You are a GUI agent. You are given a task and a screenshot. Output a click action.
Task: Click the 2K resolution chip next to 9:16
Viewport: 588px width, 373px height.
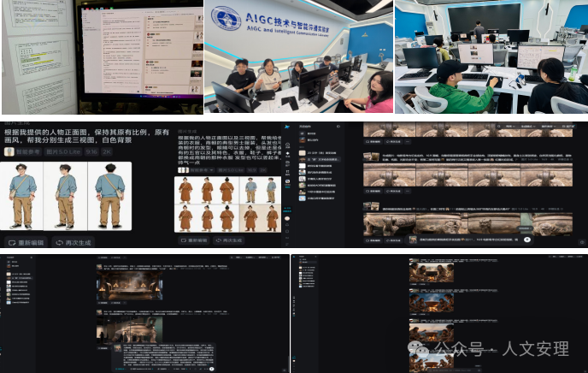pos(107,152)
